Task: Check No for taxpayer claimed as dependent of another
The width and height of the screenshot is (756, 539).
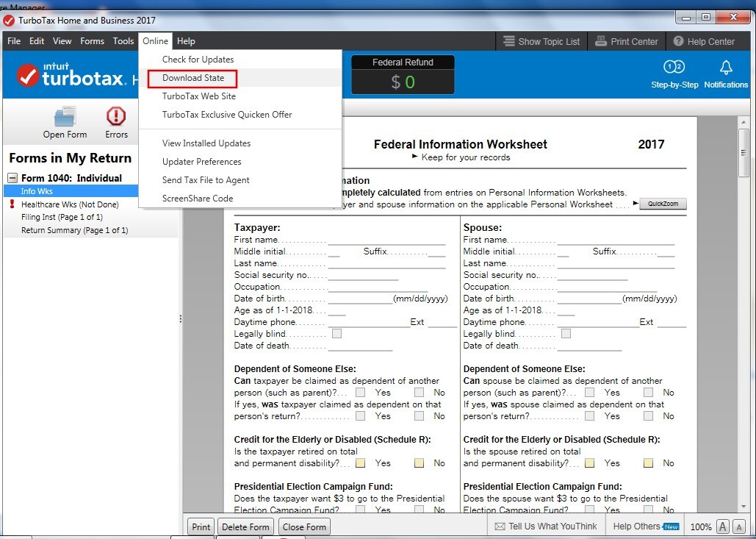Action: click(419, 393)
